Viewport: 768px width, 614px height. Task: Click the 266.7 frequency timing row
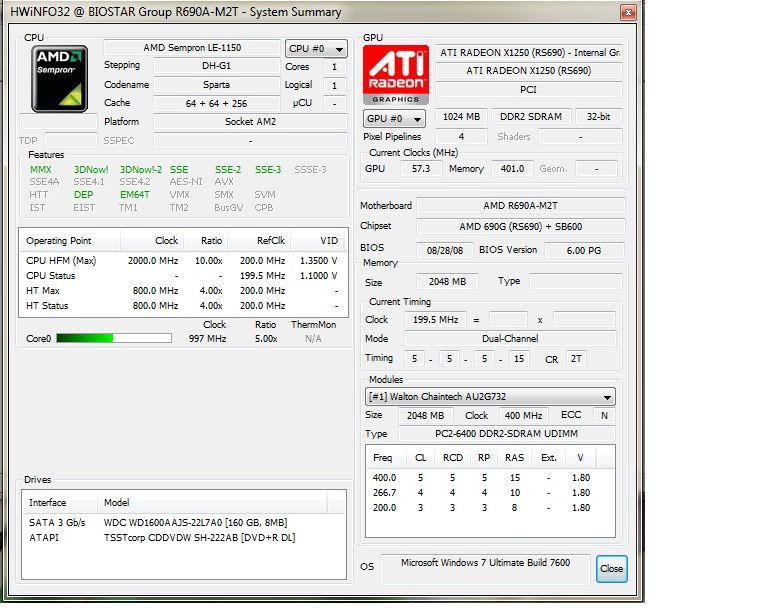pyautogui.click(x=490, y=493)
